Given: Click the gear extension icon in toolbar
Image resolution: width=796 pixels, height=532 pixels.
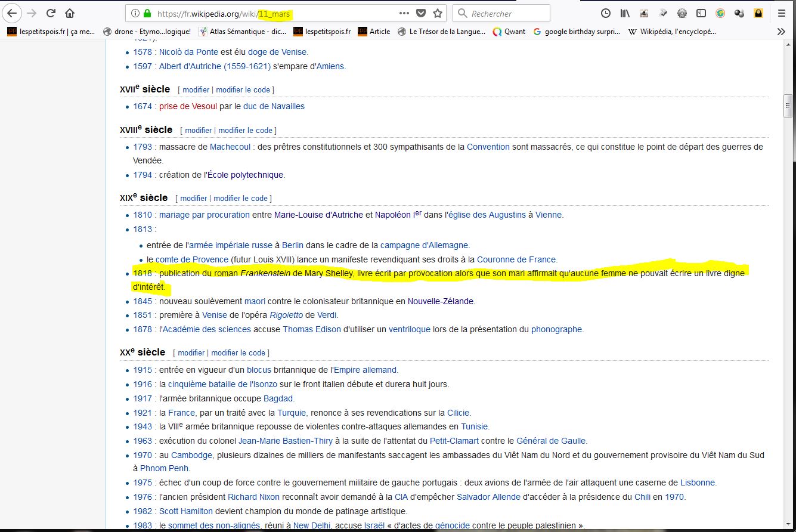Looking at the screenshot, I should pyautogui.click(x=682, y=13).
